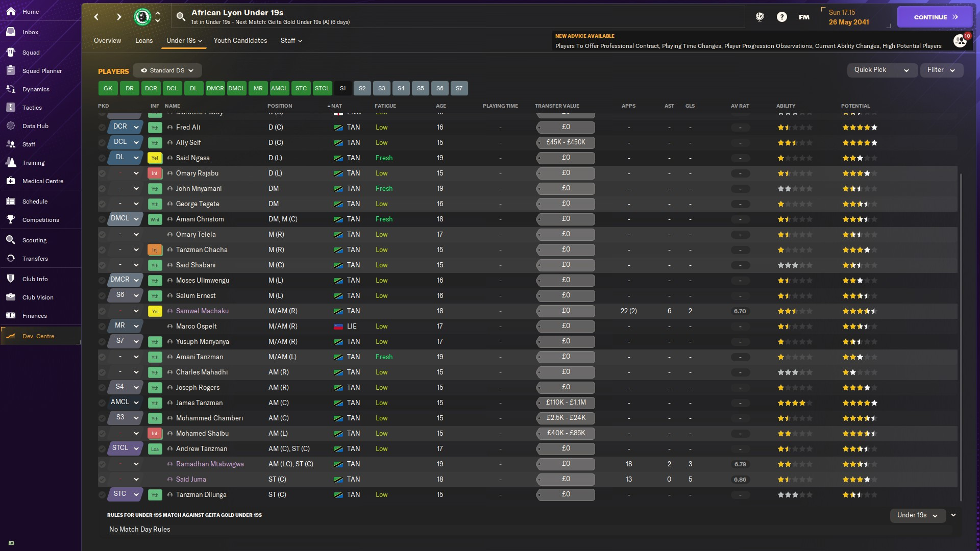Tick the selection circle for Tanzman Dilunga
The width and height of the screenshot is (980, 551).
102,495
